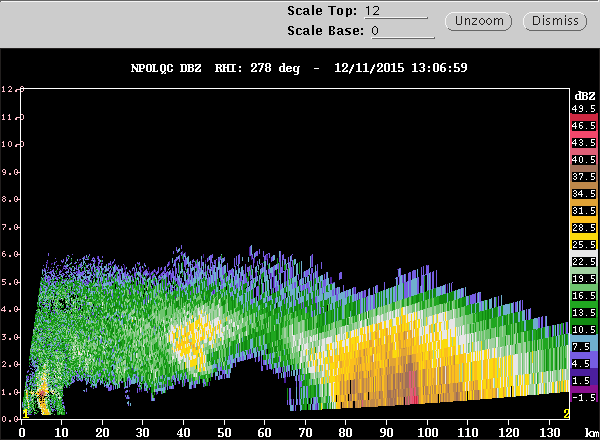Image resolution: width=600 pixels, height=440 pixels.
Task: Click the Scale Top input field
Action: [395, 11]
